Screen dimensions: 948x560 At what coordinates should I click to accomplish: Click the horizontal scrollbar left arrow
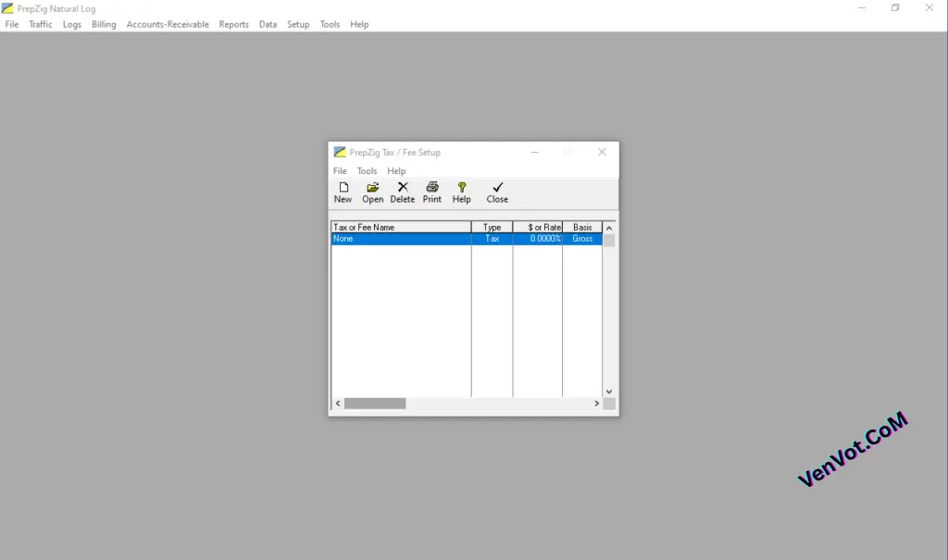tap(338, 404)
